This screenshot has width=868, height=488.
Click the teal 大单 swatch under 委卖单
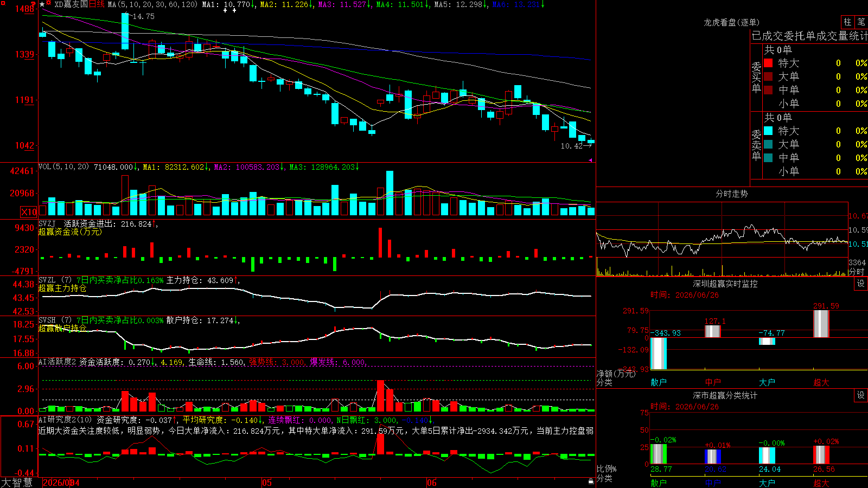point(768,144)
